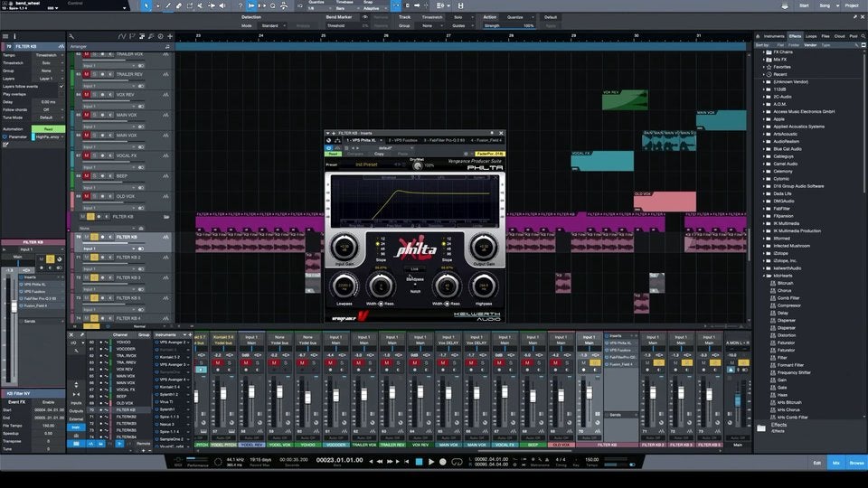Toggle the plugin power bypass icon
This screenshot has height=488, width=868.
coord(329,148)
